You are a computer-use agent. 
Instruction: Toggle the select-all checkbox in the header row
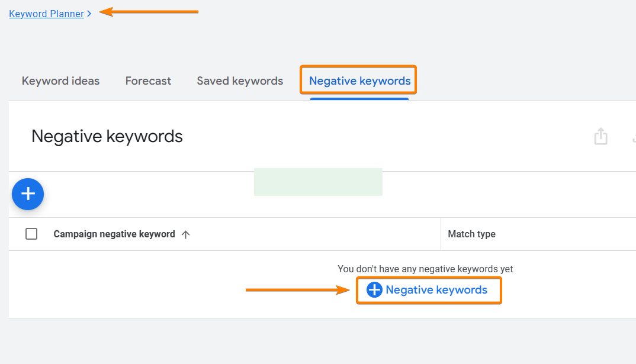(x=31, y=233)
